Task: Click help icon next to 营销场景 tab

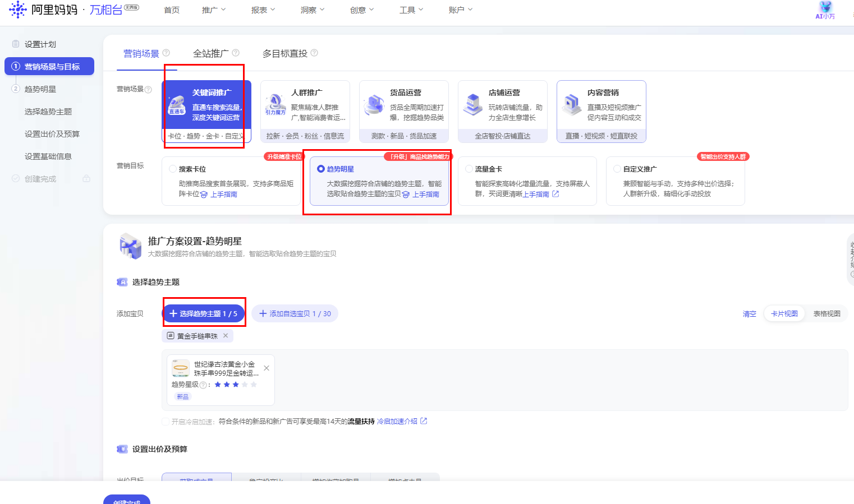Action: click(166, 53)
